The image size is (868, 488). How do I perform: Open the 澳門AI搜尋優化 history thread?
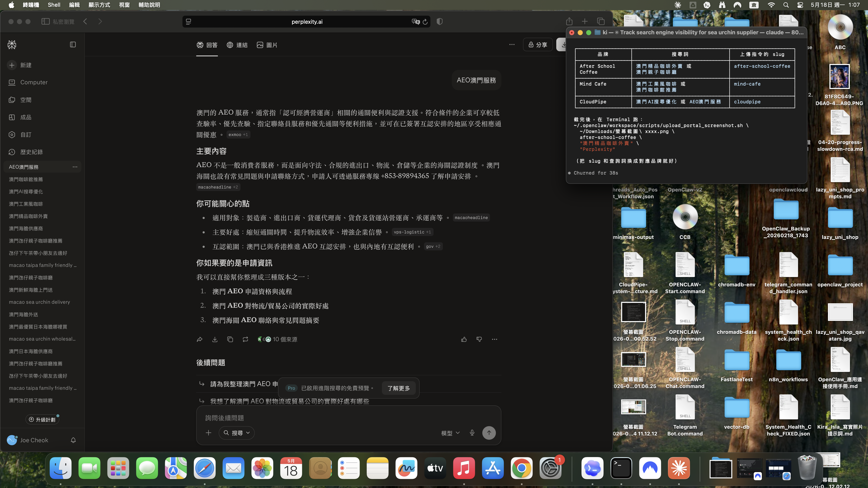pos(26,192)
